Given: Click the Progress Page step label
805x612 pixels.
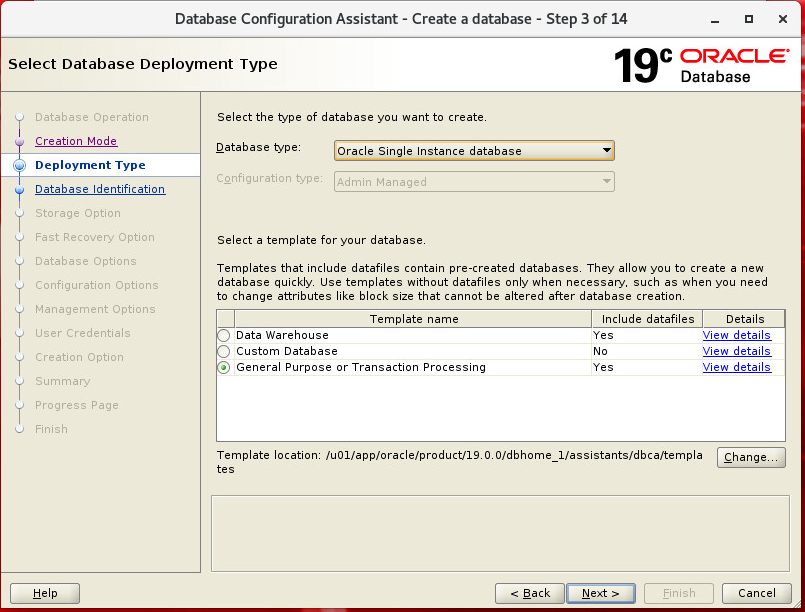Looking at the screenshot, I should (x=77, y=405).
